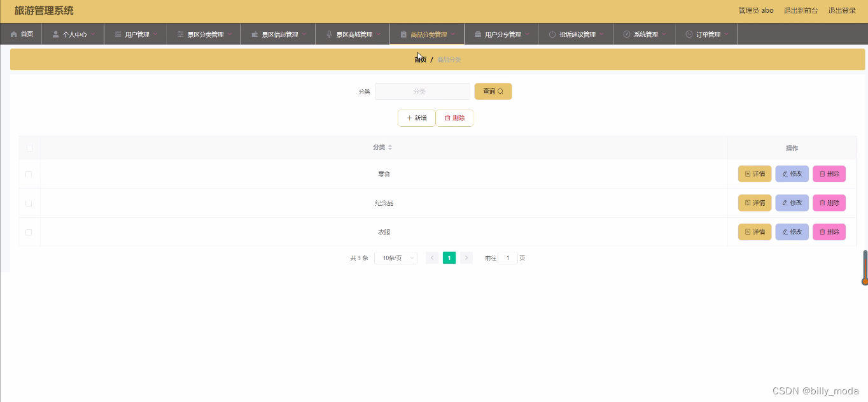Screen dimensions: 868x402
Task: Open the 系统管理 menu label
Action: click(646, 34)
